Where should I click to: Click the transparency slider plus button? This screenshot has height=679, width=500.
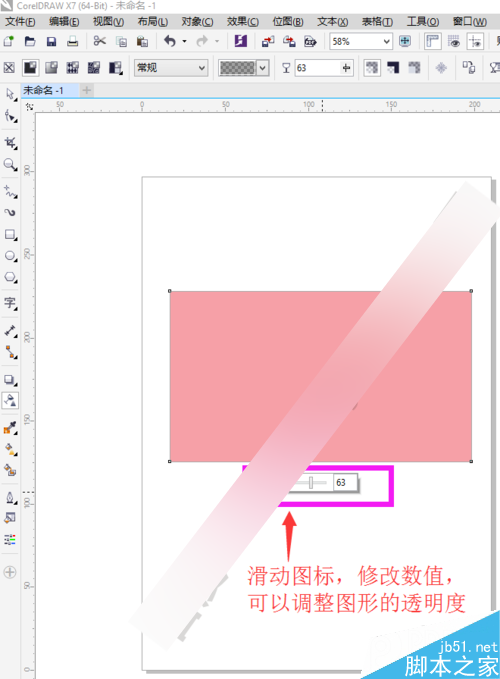point(346,68)
